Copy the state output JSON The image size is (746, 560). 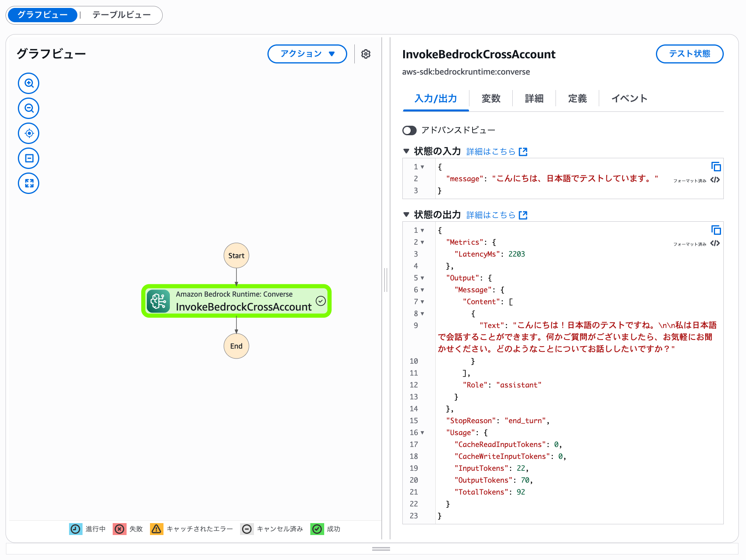pyautogui.click(x=716, y=230)
